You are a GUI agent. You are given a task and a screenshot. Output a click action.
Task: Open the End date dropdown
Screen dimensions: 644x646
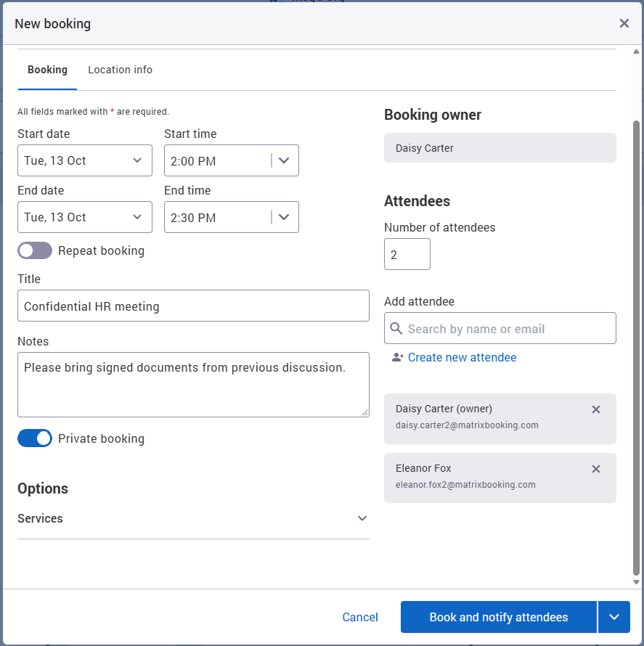(85, 217)
